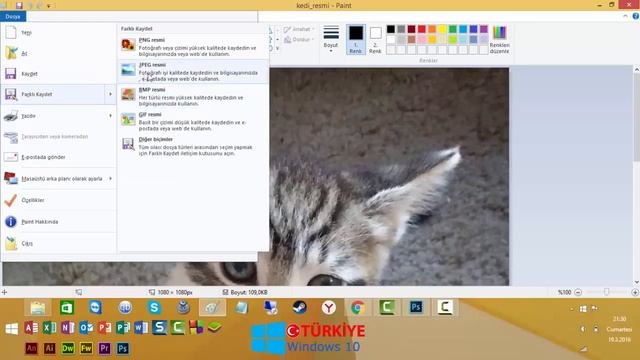
Task: Open Özellikler image properties
Action: [58, 200]
